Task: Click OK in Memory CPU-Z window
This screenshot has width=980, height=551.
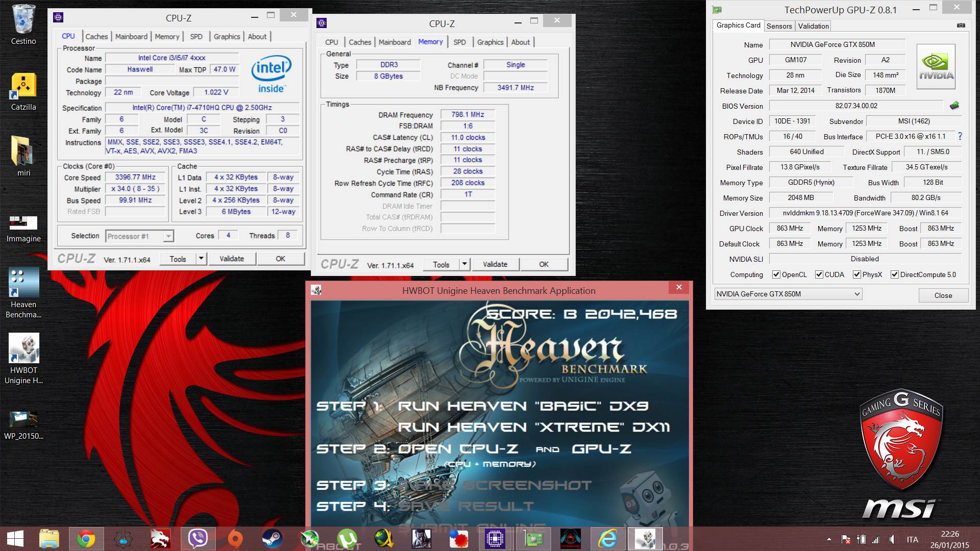Action: coord(544,264)
